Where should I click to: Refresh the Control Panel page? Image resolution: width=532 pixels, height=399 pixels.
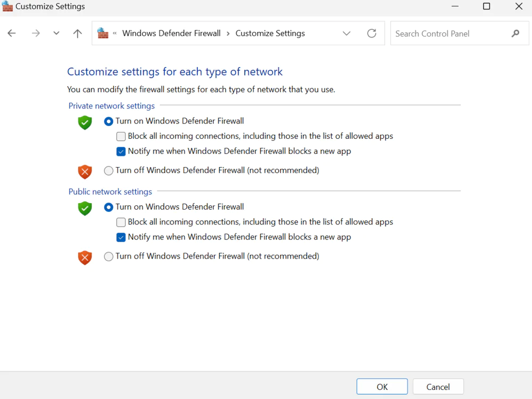pyautogui.click(x=372, y=33)
